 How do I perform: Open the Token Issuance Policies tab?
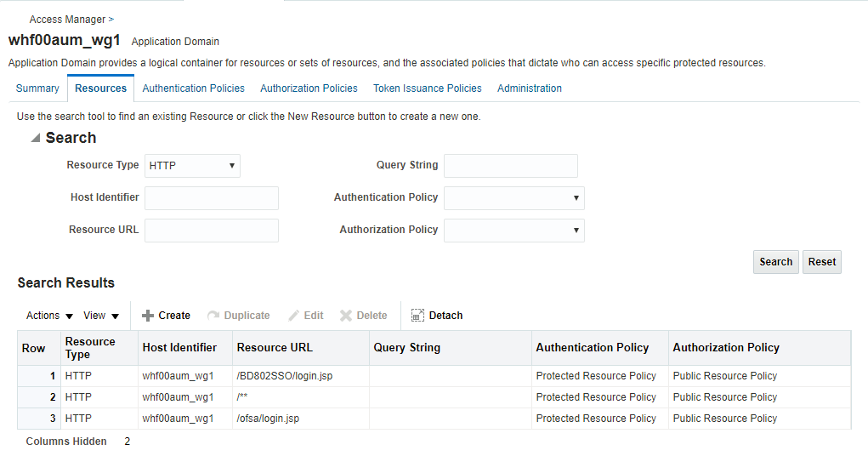pyautogui.click(x=427, y=88)
